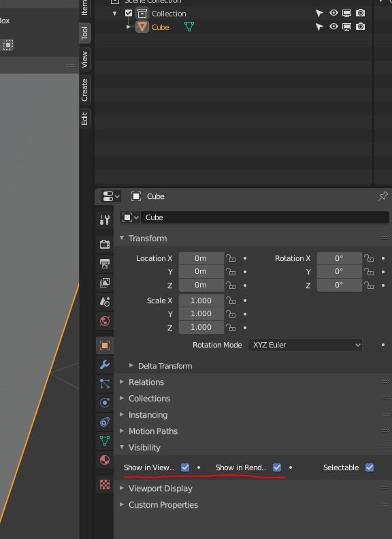Open the Object Data mesh tab icon
The width and height of the screenshot is (392, 539).
tap(105, 441)
